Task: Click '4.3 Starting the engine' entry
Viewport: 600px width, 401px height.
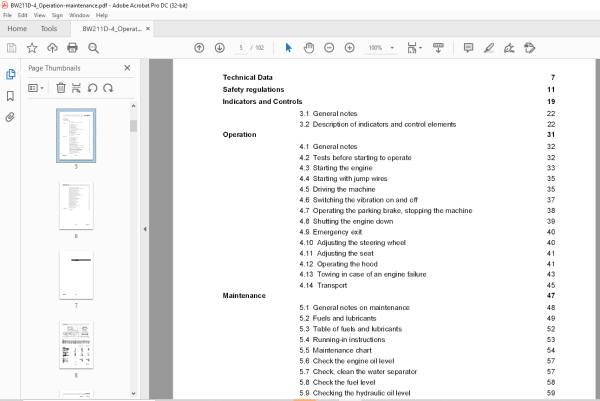Action: coord(336,168)
